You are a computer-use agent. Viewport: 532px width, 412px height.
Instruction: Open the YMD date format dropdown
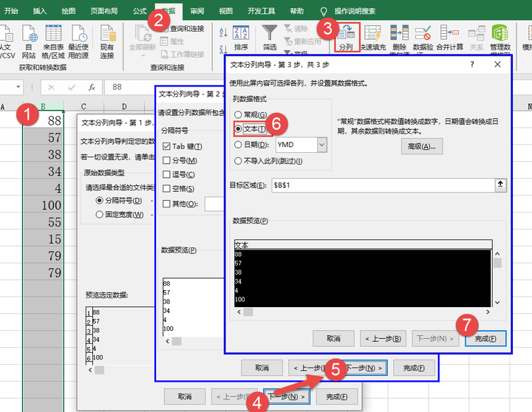[x=322, y=145]
